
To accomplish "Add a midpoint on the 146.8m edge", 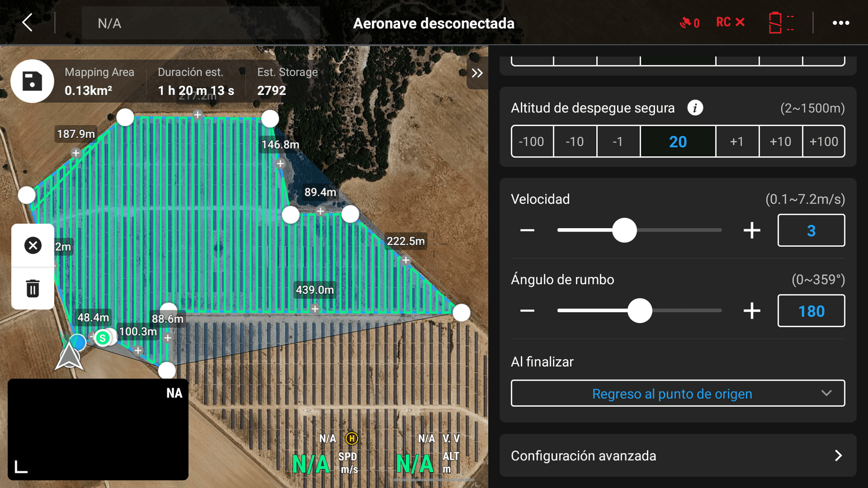I will tap(280, 163).
